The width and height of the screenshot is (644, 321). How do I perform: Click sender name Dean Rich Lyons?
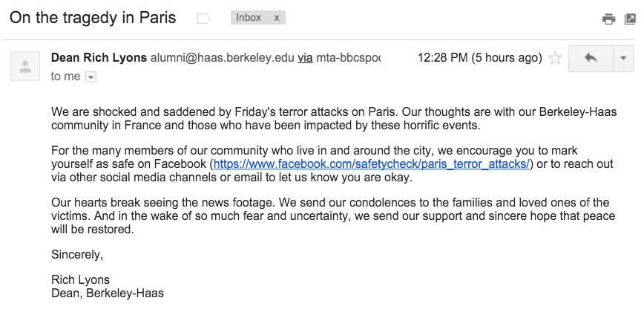(99, 58)
